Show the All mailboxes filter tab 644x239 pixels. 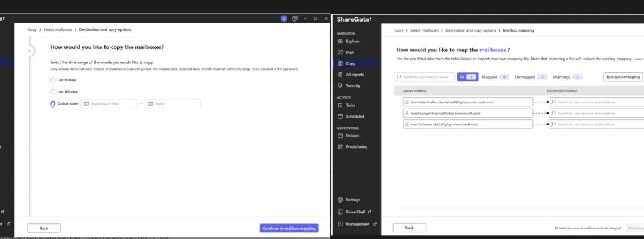click(468, 77)
